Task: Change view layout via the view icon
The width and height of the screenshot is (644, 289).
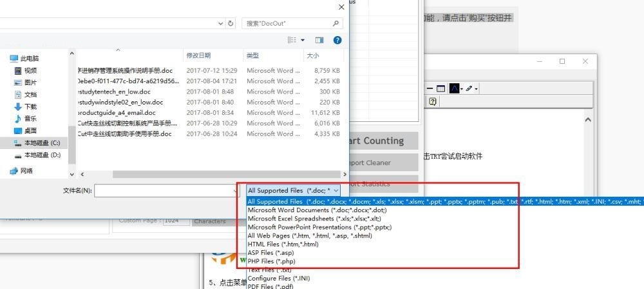Action: tap(292, 40)
